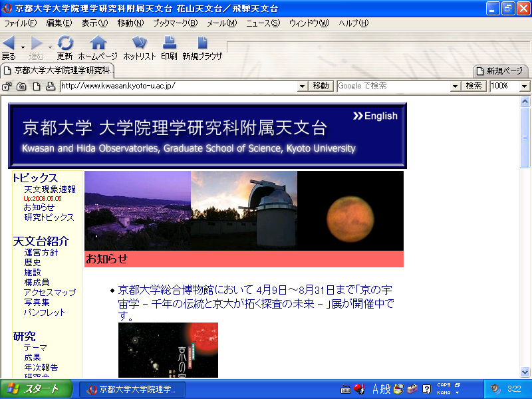
Task: Click the vertical scrollbar thumb
Action: (x=525, y=138)
